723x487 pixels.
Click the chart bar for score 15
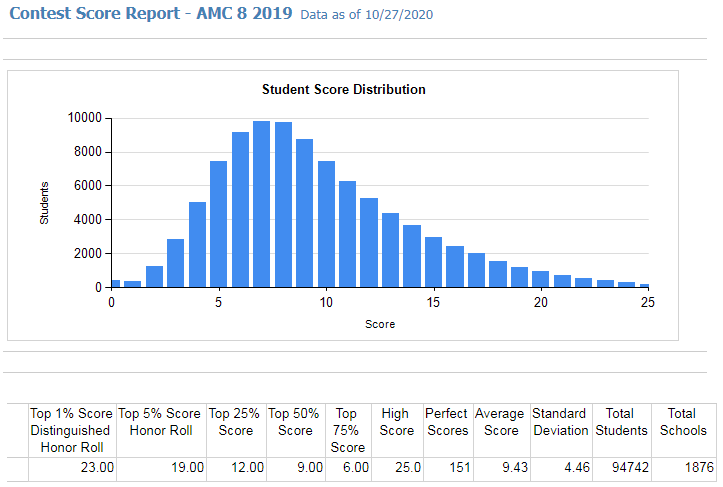pos(433,262)
